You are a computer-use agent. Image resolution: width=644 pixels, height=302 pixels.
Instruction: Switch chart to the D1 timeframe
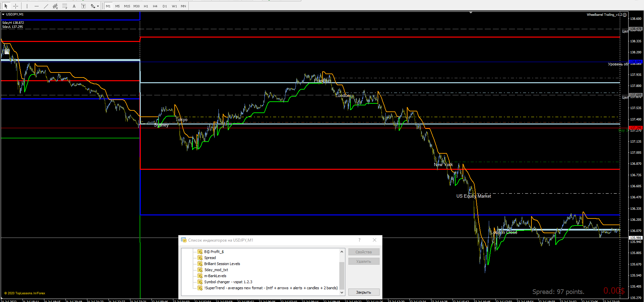[165, 6]
